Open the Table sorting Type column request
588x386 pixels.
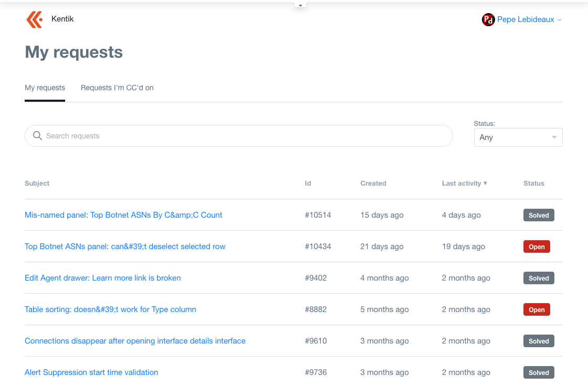[x=110, y=309]
